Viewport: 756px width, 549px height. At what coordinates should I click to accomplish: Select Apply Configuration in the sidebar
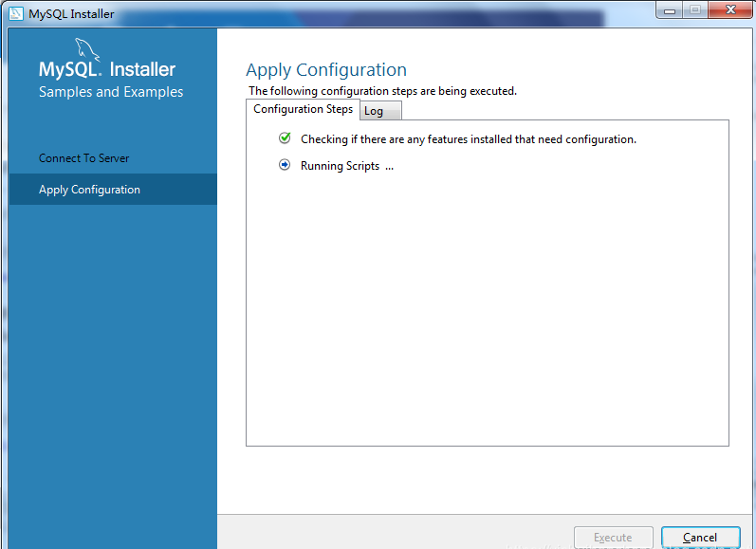coord(113,190)
